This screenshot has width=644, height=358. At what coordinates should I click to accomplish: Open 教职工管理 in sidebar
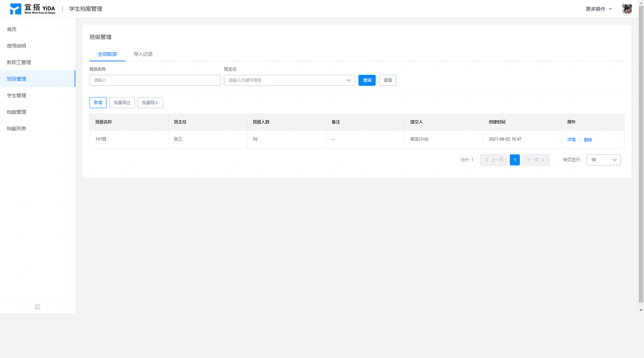pos(38,62)
